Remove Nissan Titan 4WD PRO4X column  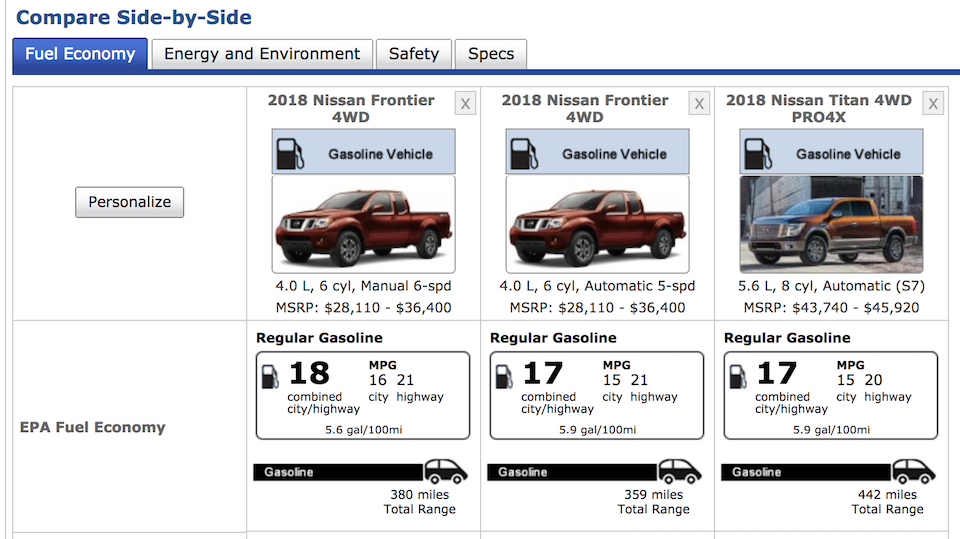coord(933,104)
